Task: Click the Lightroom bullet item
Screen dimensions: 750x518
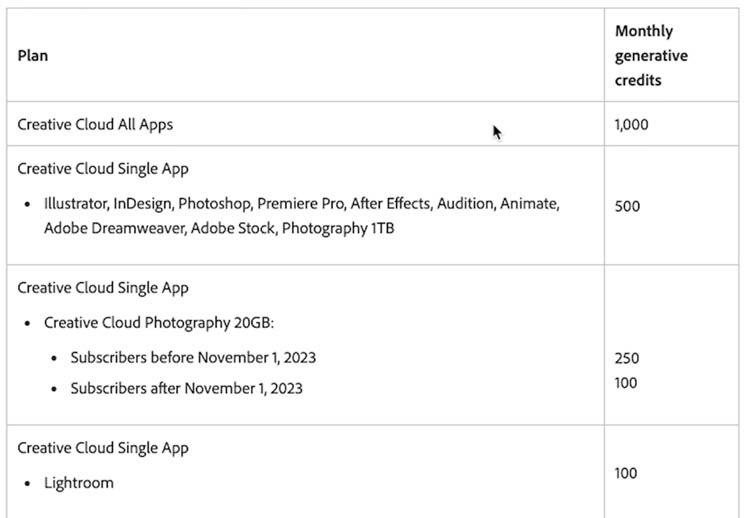Action: point(79,483)
